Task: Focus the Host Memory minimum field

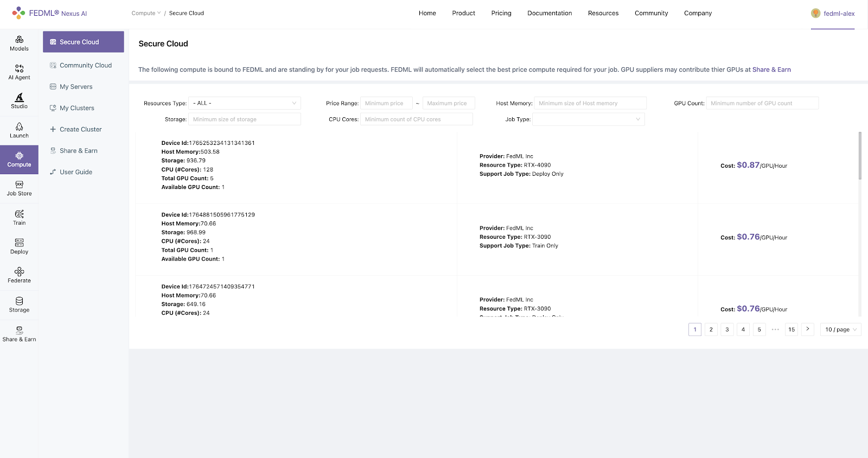Action: 590,103
